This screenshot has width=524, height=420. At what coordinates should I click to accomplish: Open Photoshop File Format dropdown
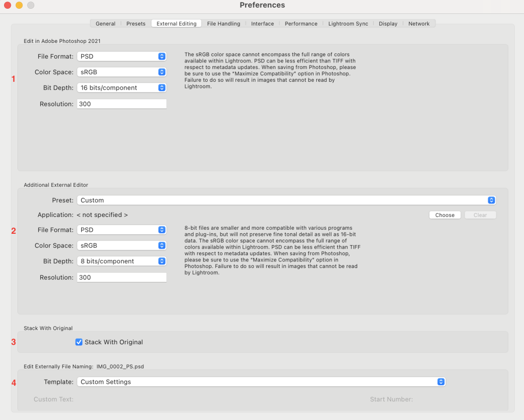[x=122, y=56]
